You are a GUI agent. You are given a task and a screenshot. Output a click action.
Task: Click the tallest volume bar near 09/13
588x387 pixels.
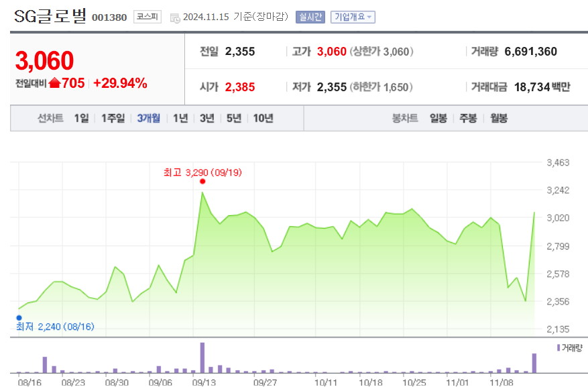coord(202,357)
